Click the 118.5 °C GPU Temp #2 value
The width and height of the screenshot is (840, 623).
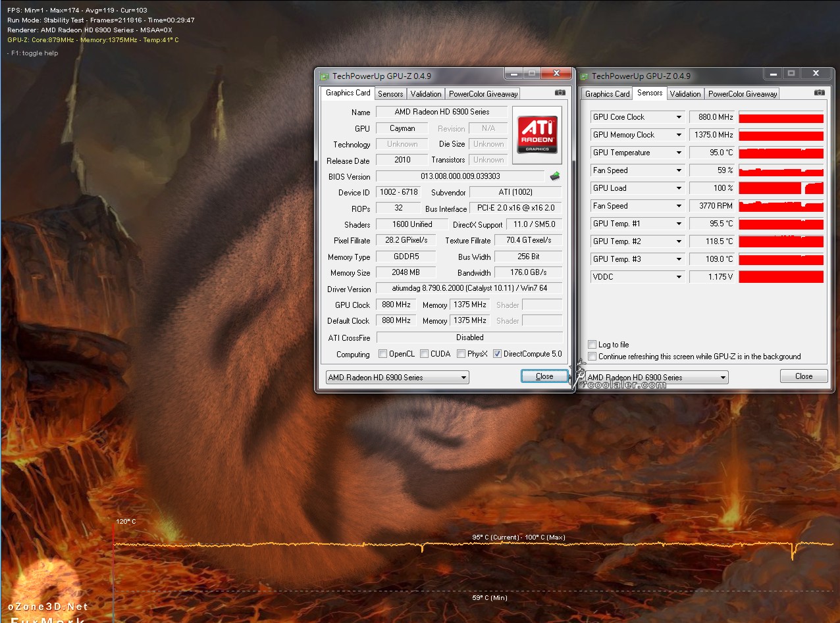pos(712,241)
